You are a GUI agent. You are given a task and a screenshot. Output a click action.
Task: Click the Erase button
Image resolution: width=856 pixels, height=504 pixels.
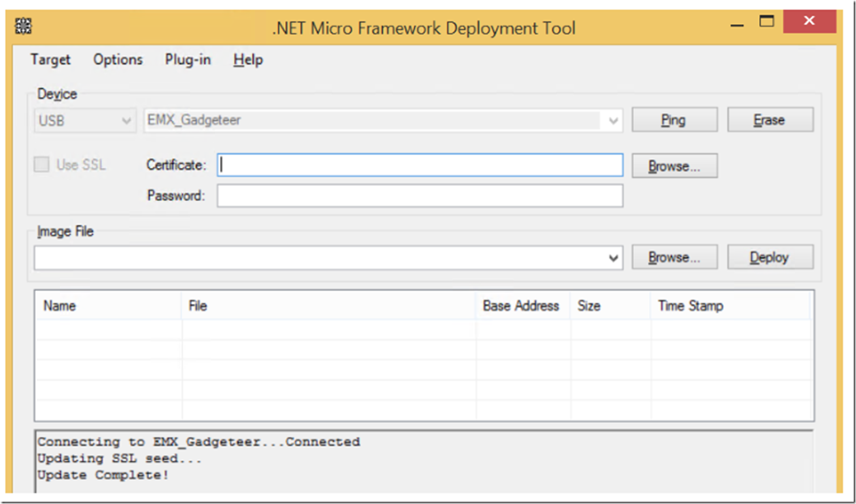coord(770,120)
